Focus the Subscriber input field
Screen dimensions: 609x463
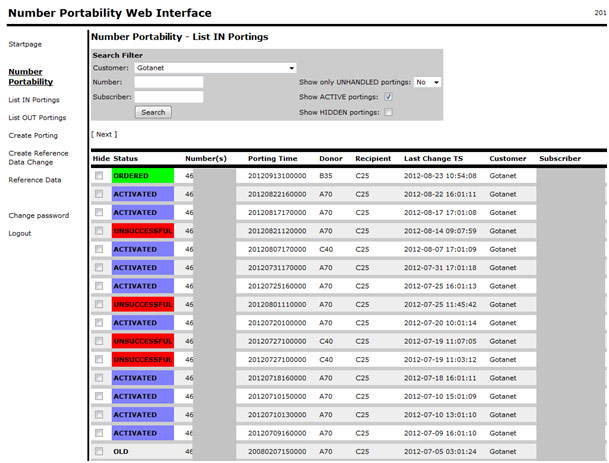tap(169, 97)
